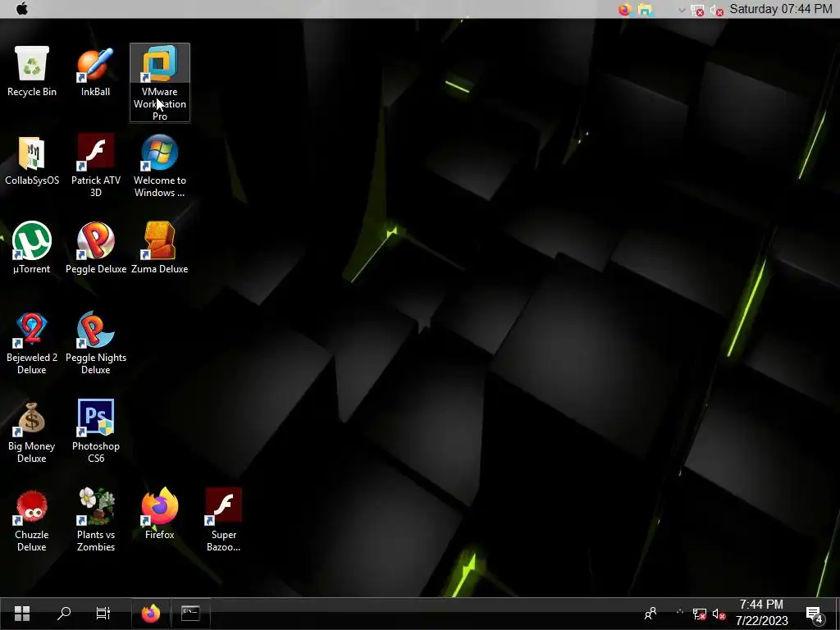Click the Firefox icon in top menu bar
840x630 pixels.
624,9
